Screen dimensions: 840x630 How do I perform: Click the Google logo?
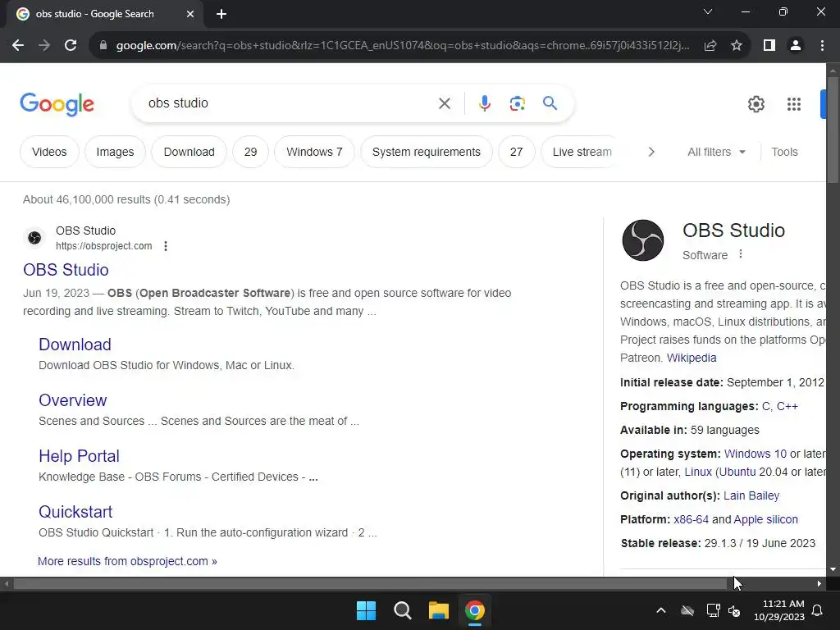(x=57, y=104)
